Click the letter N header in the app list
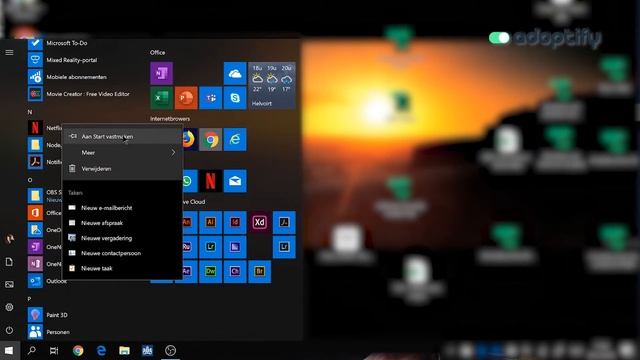Screen dimensions: 640x360 tap(30, 111)
